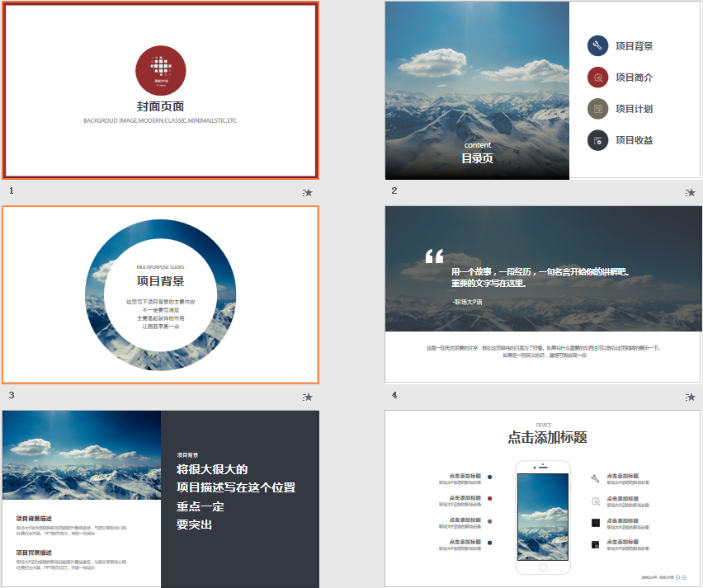The image size is (703, 588).
Task: Select the slide 6 phone device thumbnail
Action: coord(543,499)
